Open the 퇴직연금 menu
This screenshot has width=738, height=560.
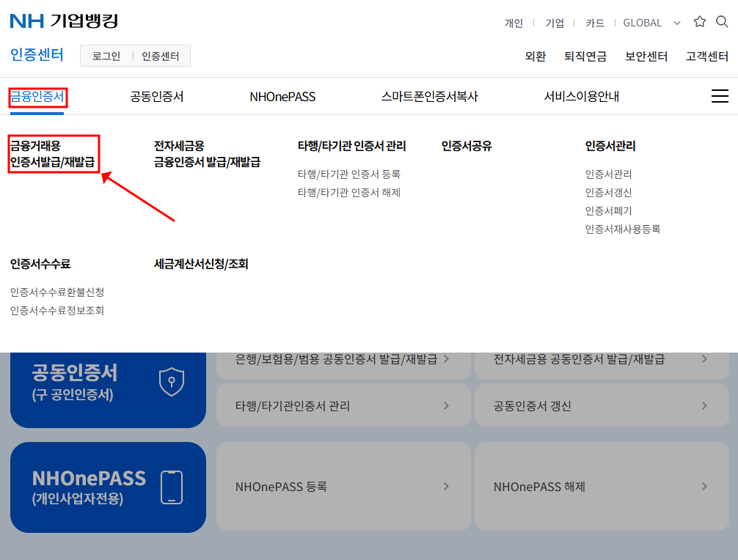[x=585, y=56]
